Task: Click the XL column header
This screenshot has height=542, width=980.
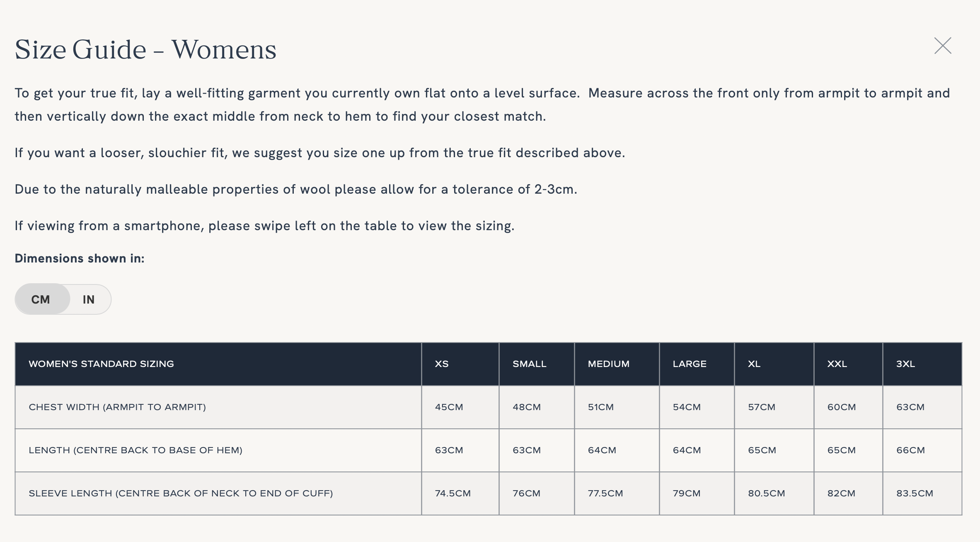Action: click(754, 364)
